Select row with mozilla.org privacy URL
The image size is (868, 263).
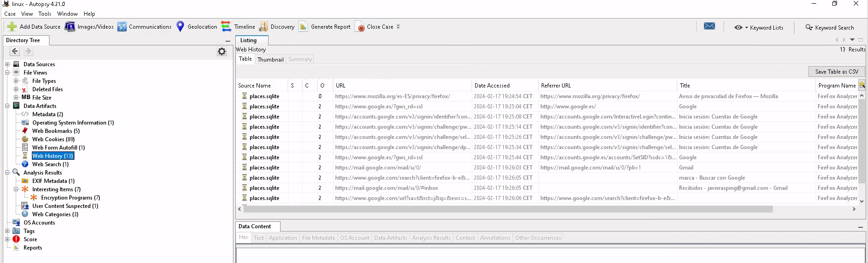547,96
